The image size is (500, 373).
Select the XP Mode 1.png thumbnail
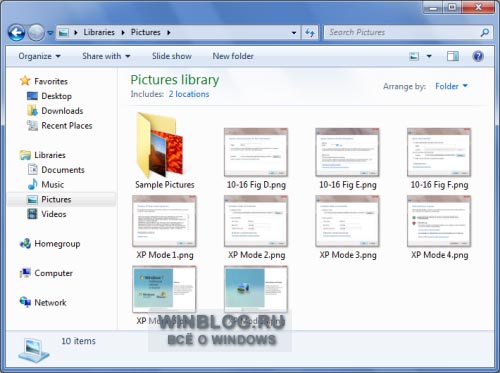pos(164,221)
